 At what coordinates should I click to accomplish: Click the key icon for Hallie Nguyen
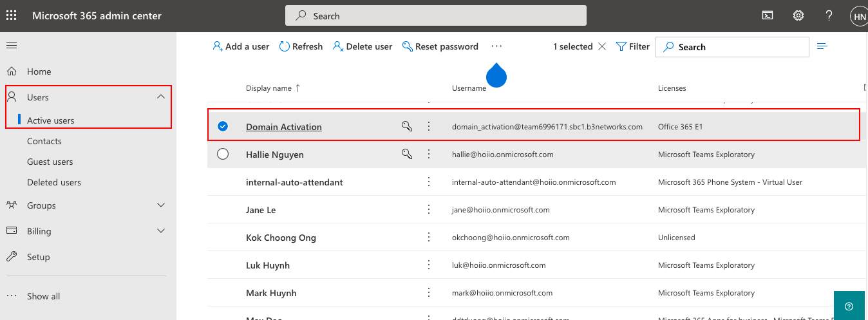tap(407, 155)
